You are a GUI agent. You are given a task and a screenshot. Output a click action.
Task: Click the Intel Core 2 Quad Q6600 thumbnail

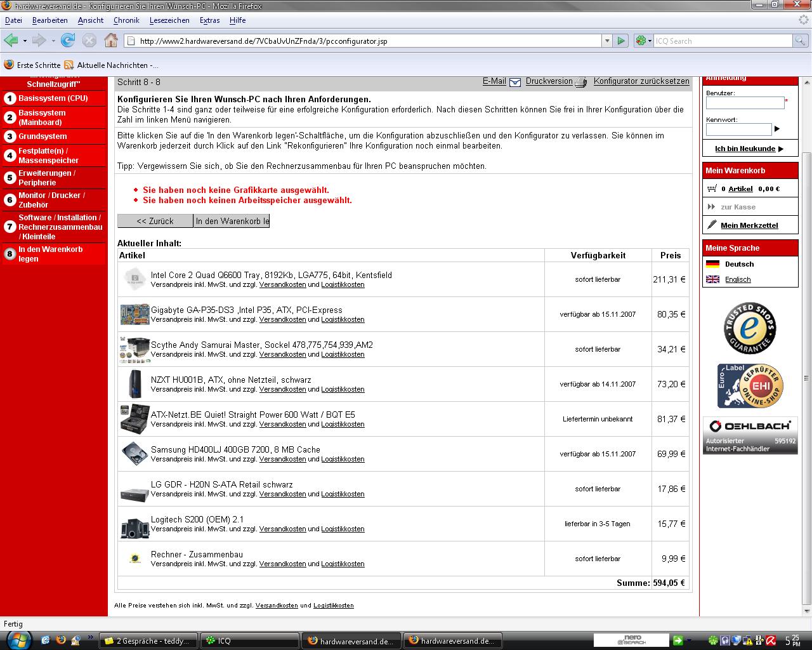coord(134,279)
